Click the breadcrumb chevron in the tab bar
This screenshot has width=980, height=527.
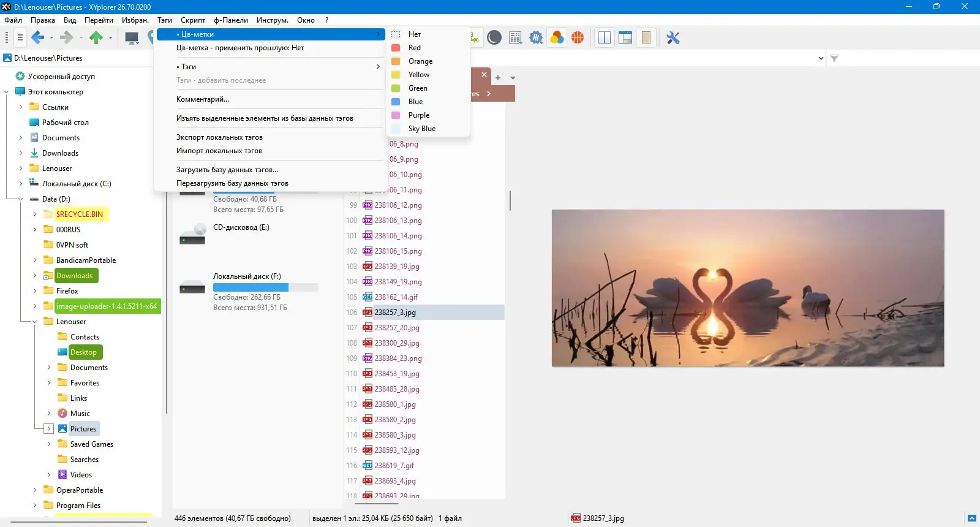tap(489, 94)
